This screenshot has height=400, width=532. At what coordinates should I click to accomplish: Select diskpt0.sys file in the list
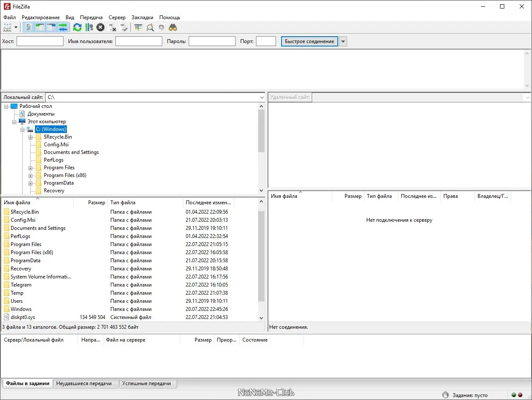pyautogui.click(x=24, y=317)
